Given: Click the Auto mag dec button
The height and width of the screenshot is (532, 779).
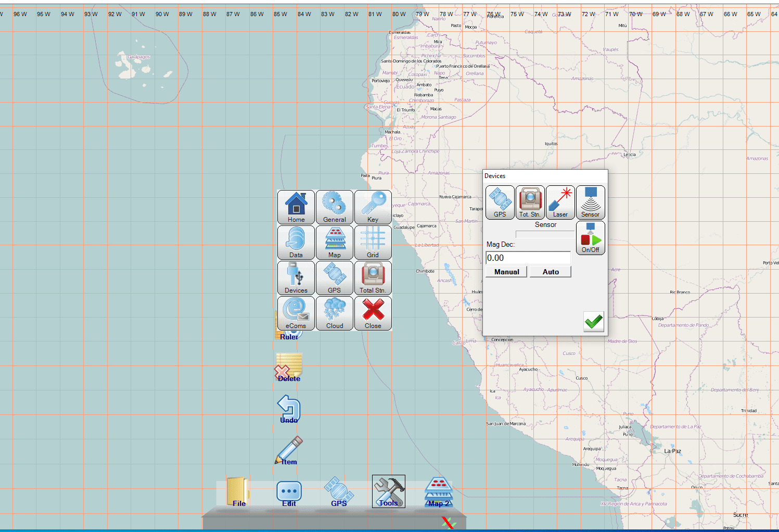Looking at the screenshot, I should click(x=551, y=272).
